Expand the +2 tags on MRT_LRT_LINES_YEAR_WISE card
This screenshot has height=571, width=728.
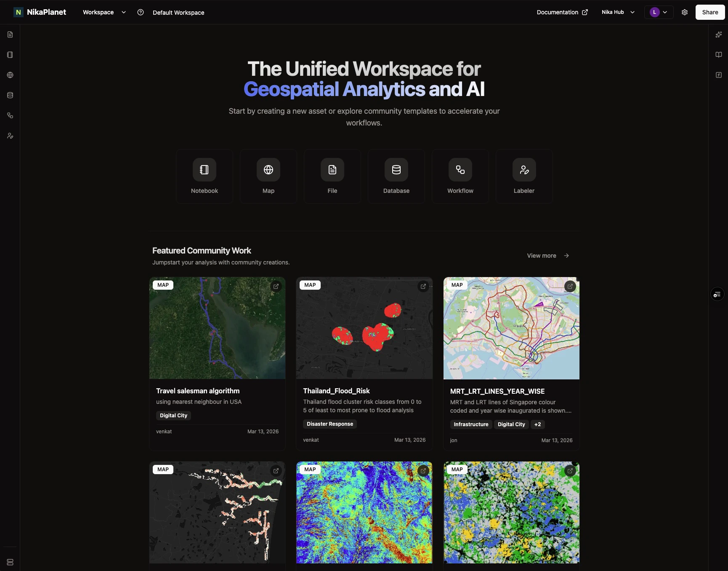[537, 424]
